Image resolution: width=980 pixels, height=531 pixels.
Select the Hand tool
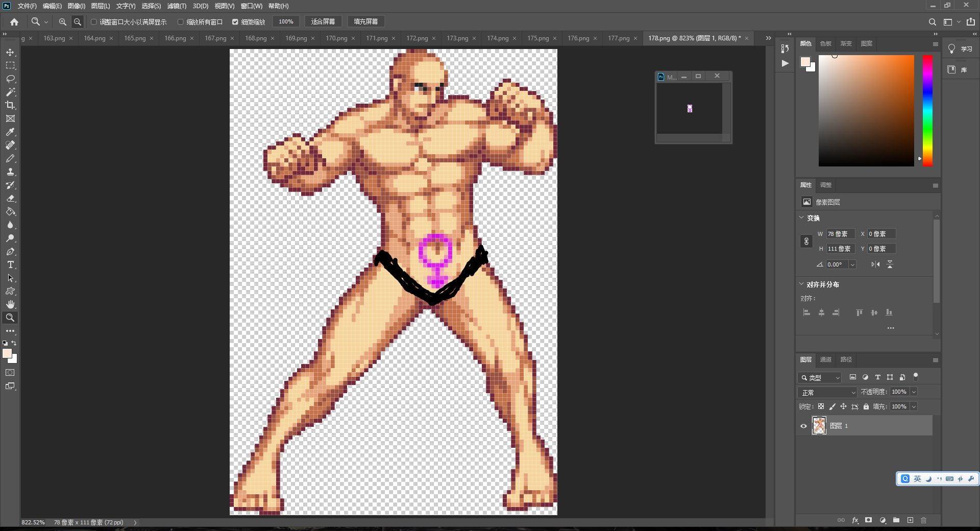(x=10, y=304)
